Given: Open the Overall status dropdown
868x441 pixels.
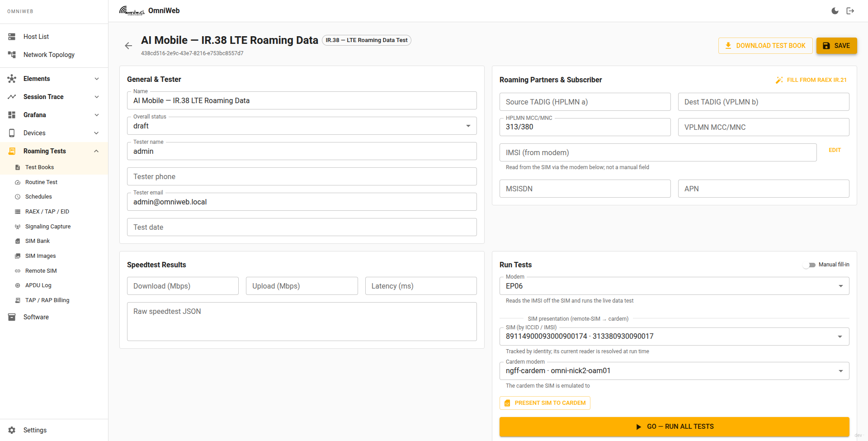Looking at the screenshot, I should pos(302,126).
